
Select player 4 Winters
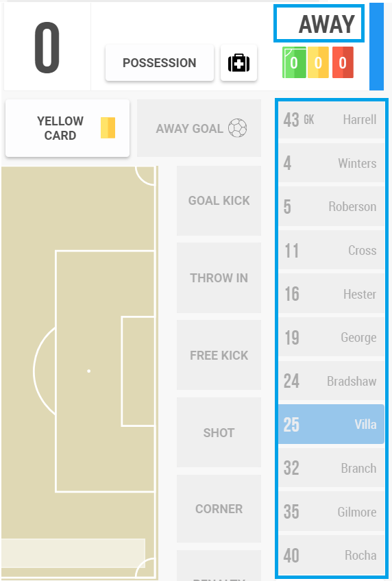(331, 163)
